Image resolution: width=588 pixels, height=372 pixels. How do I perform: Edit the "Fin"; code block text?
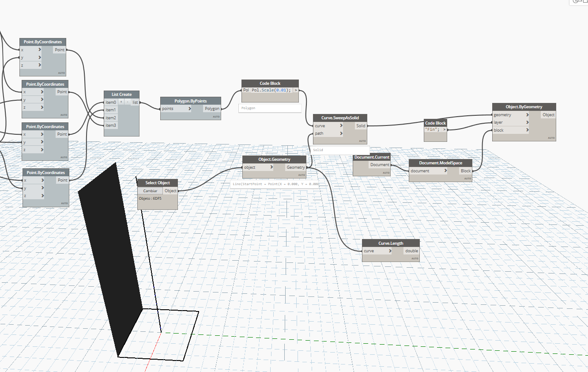(433, 130)
